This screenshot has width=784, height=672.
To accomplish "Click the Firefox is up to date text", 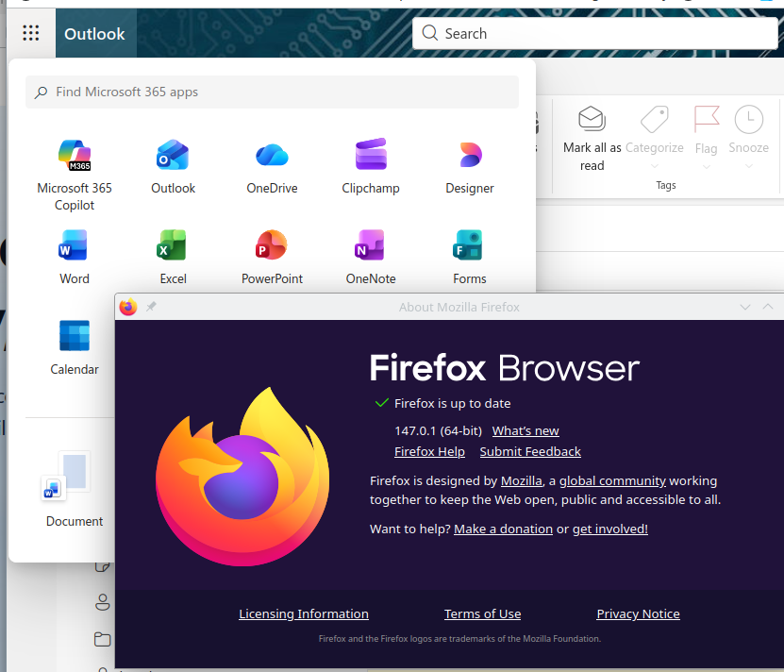I will [x=453, y=403].
